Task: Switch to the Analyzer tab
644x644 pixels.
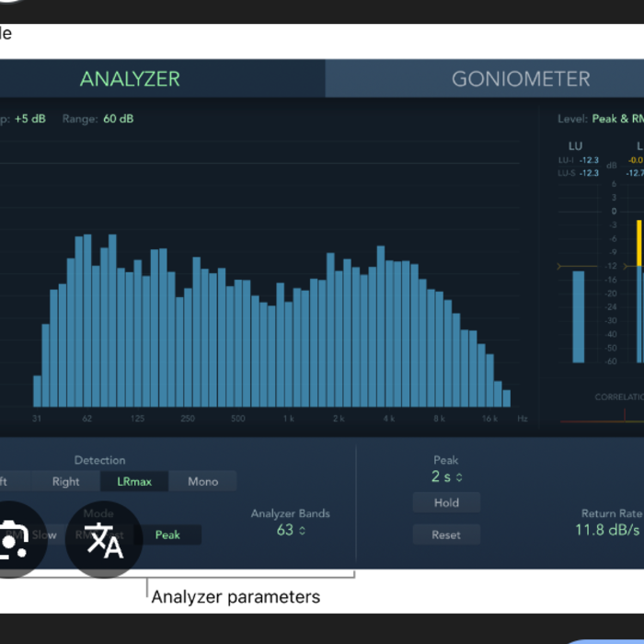Action: [130, 79]
